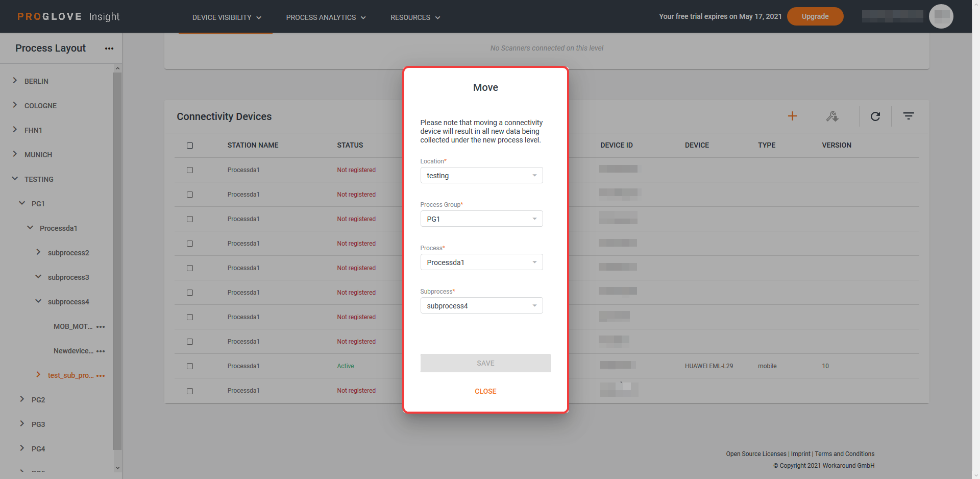Click the Active status text
Screen dimensions: 980x479
click(x=345, y=366)
